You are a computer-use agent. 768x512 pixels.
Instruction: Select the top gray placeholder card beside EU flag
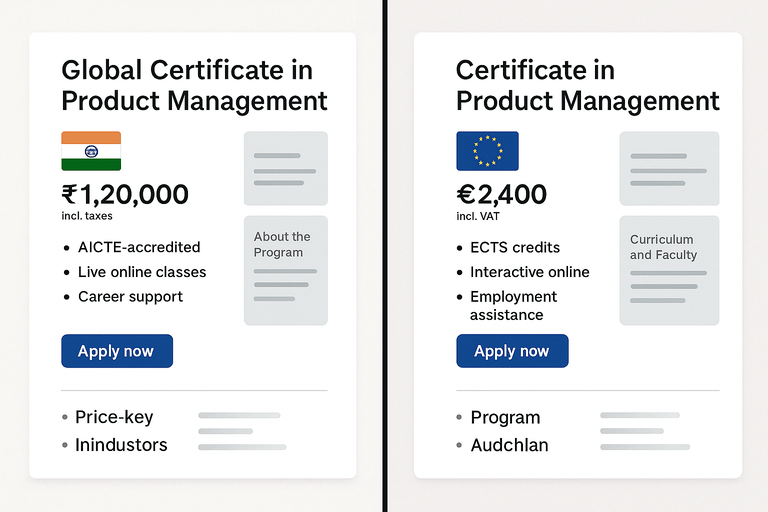670,169
